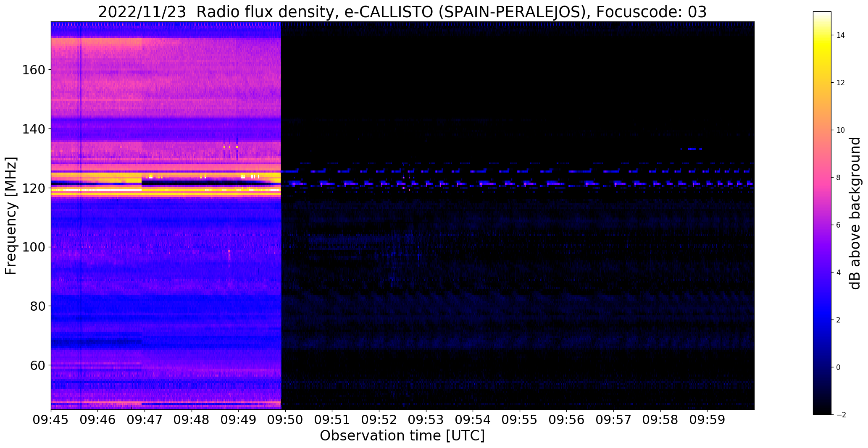Screen dimensions: 868x448
Task: Click the 09:58 time tick label
Action: [x=660, y=419]
